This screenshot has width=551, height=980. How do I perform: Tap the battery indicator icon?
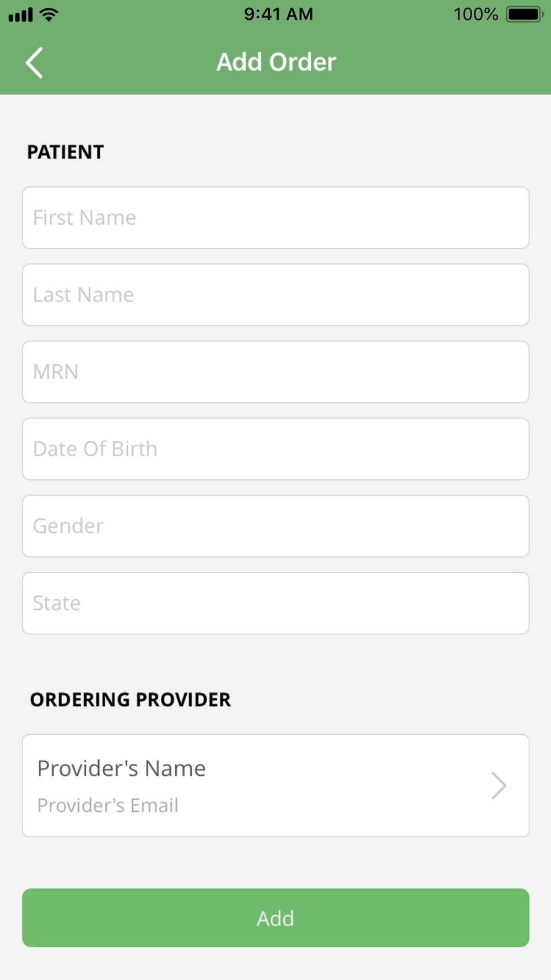click(x=525, y=14)
